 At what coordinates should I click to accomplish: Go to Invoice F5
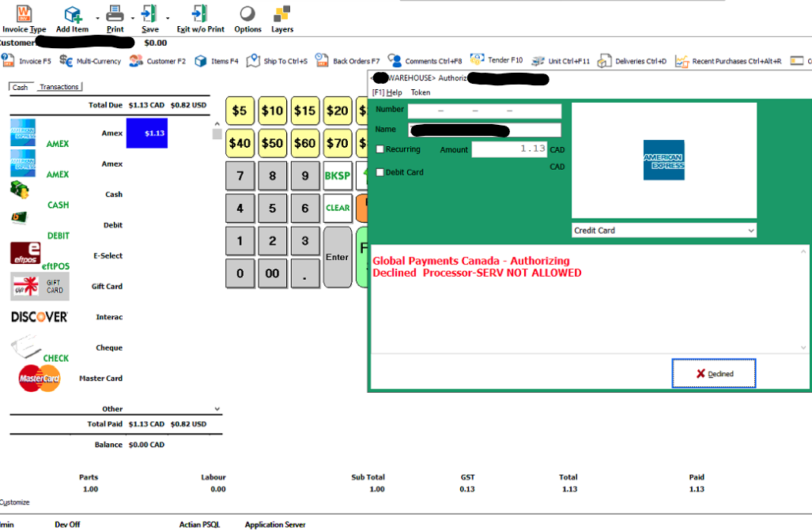coord(26,61)
